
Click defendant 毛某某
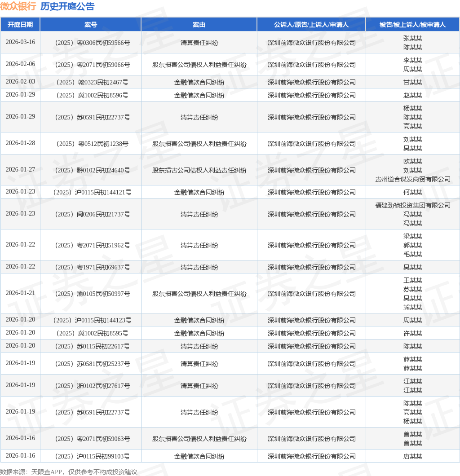click(413, 254)
